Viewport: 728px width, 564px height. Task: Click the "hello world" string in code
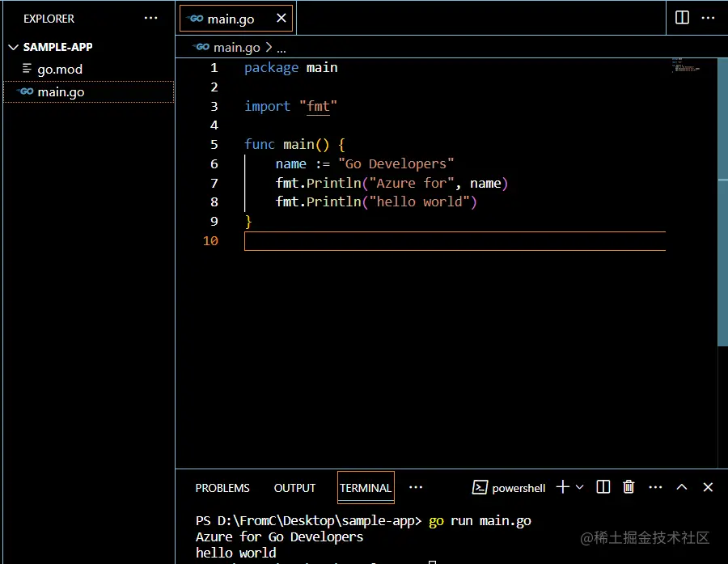pyautogui.click(x=419, y=202)
